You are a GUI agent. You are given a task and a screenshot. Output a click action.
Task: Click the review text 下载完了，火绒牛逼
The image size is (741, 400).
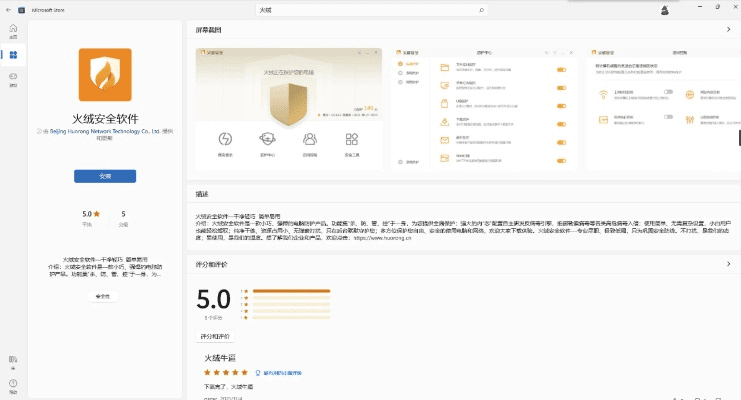click(228, 387)
